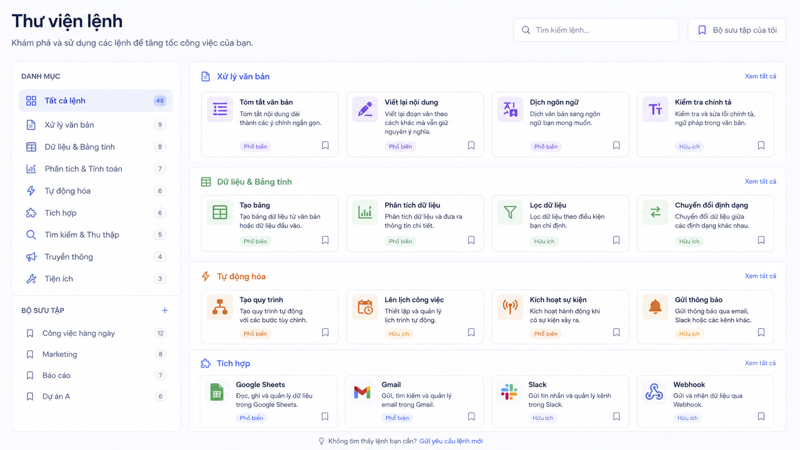Select the Gửi thông báo bell icon
The height and width of the screenshot is (450, 800).
coord(655,307)
